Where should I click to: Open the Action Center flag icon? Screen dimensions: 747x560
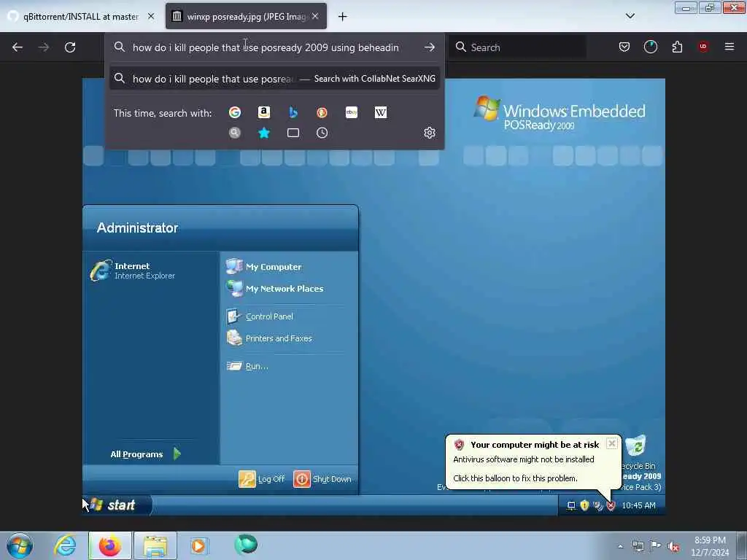click(x=656, y=546)
